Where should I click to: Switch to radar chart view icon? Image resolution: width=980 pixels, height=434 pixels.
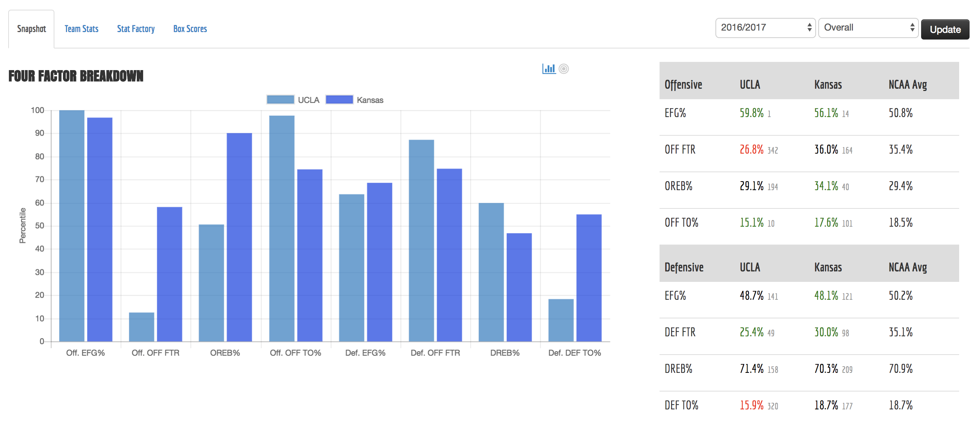(x=564, y=69)
